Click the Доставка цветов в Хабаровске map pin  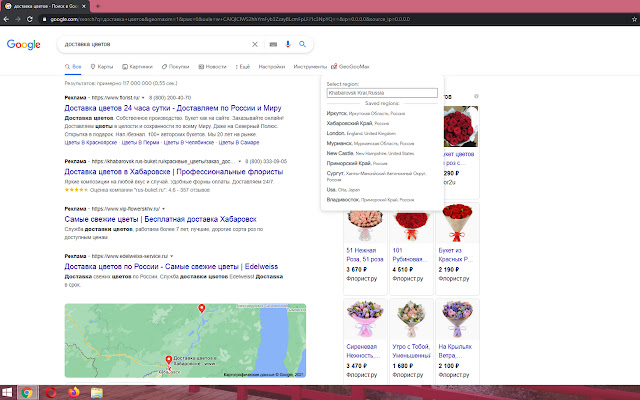(169, 360)
